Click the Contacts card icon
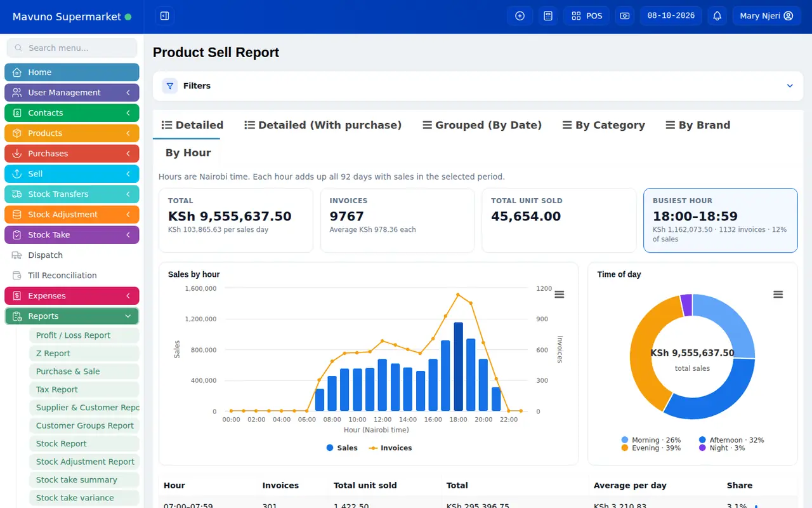The image size is (812, 508). point(17,113)
